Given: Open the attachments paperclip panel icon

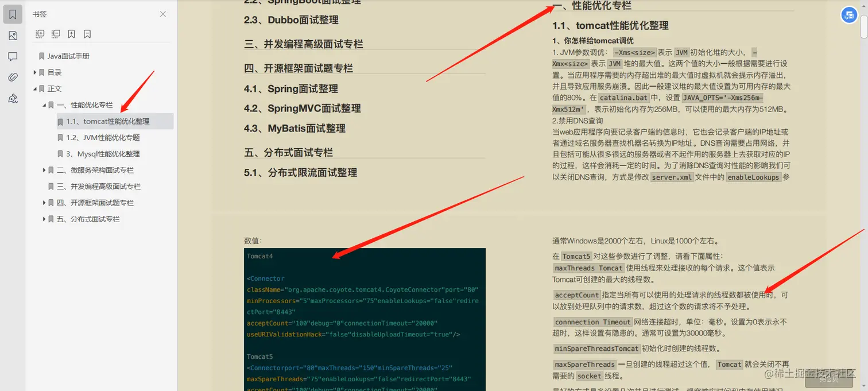Looking at the screenshot, I should [13, 78].
